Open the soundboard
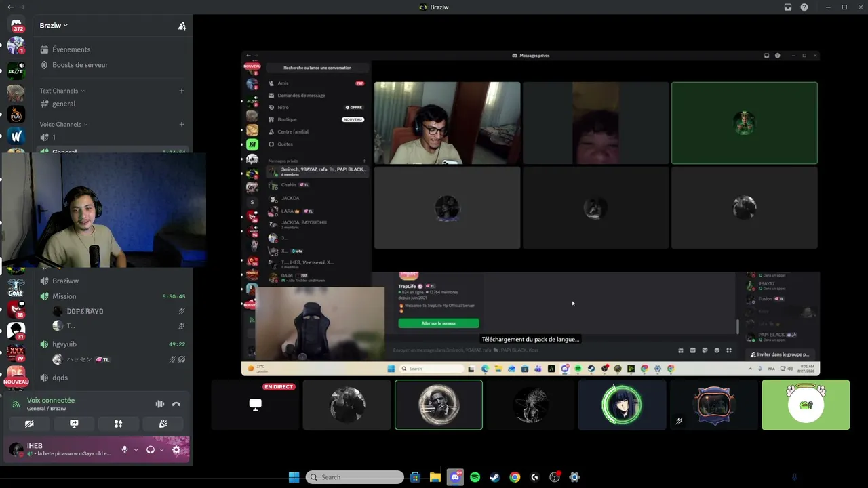Screen dimensions: 868x488 tap(163, 424)
